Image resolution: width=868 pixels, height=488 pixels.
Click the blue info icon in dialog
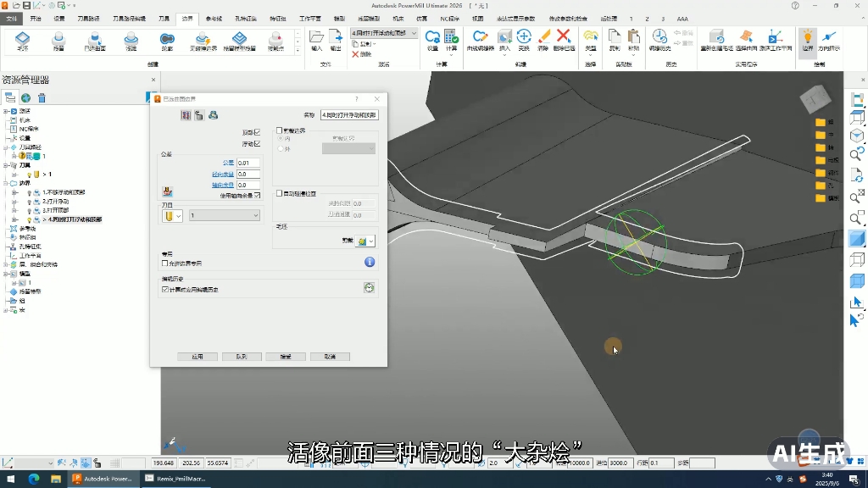tap(370, 263)
